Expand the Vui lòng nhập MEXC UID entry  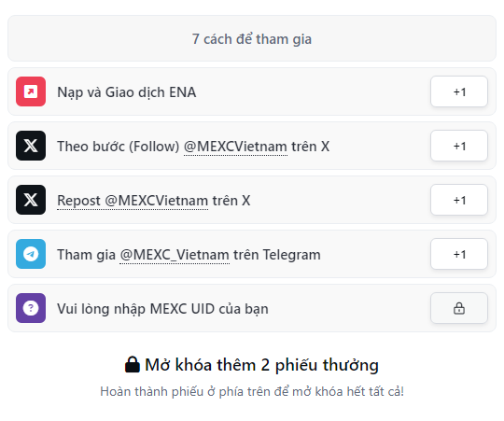coord(252,308)
